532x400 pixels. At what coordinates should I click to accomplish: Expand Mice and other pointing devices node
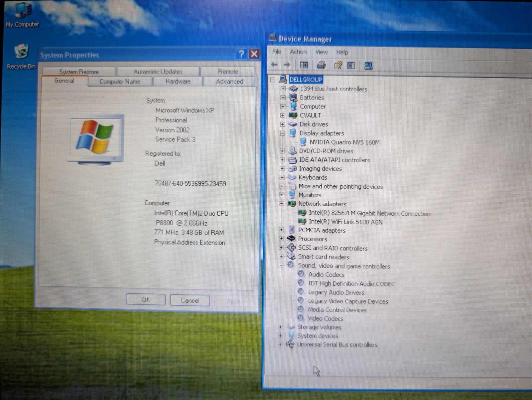[x=282, y=186]
